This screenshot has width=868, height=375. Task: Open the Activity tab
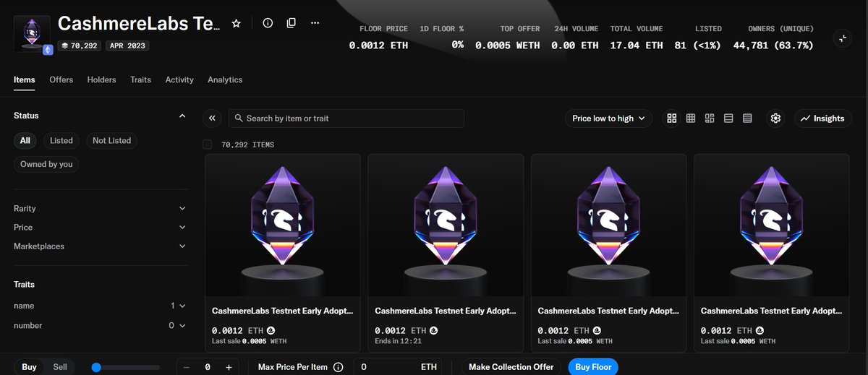point(179,79)
